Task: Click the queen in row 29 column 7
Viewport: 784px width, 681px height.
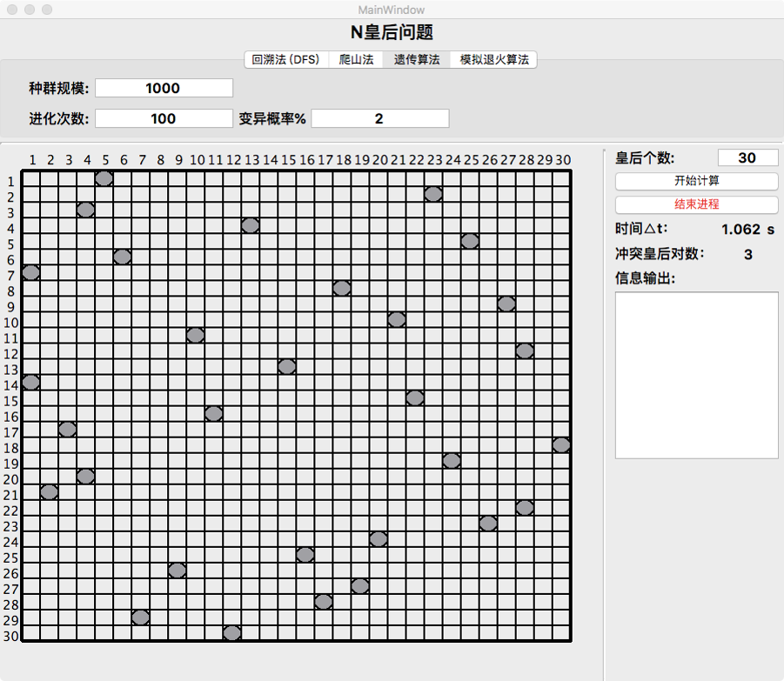Action: tap(140, 618)
